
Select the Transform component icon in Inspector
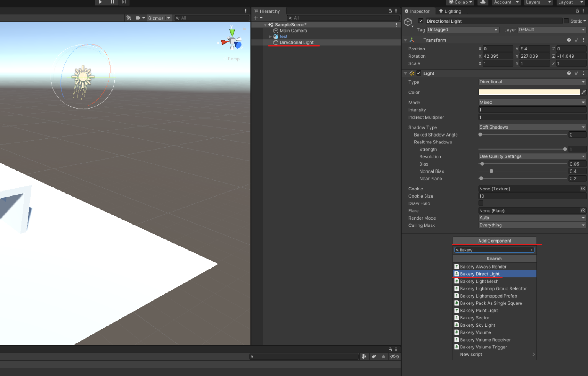[x=412, y=40]
